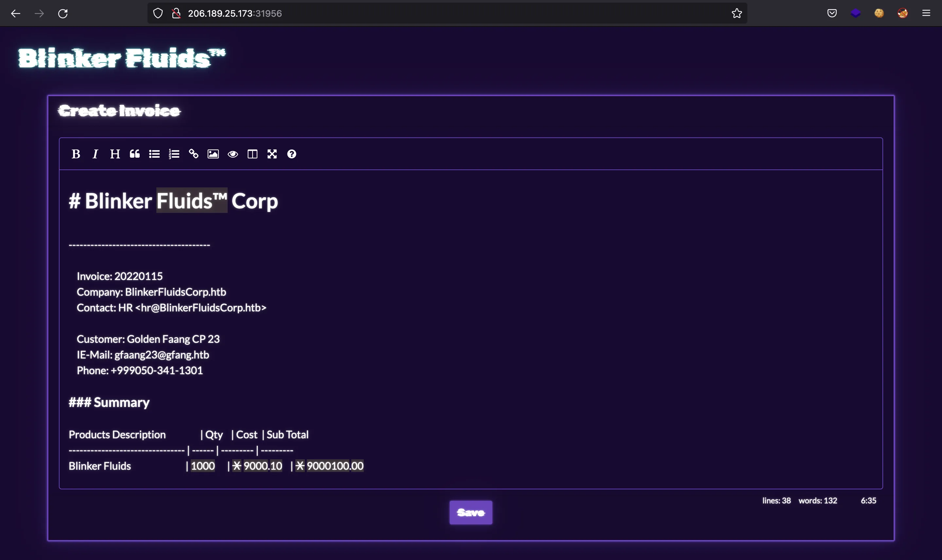Open the tracking protection shield icon
The width and height of the screenshot is (942, 560).
[158, 14]
